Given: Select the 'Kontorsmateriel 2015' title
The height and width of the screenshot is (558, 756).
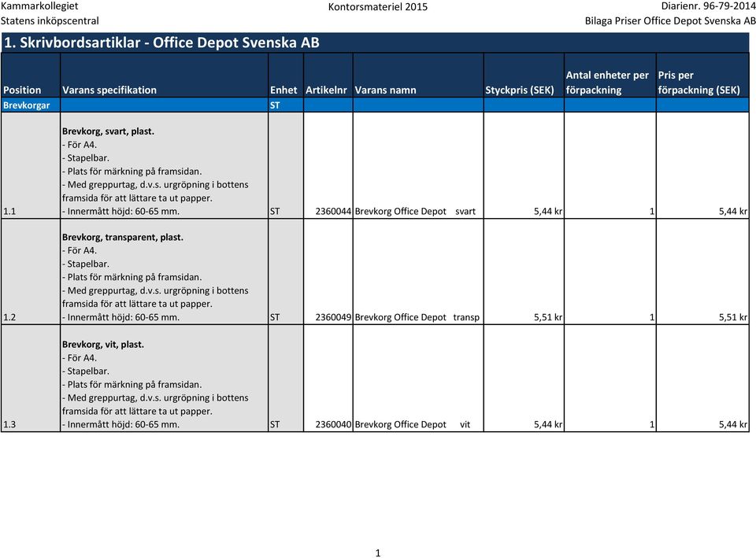Looking at the screenshot, I should tap(377, 7).
